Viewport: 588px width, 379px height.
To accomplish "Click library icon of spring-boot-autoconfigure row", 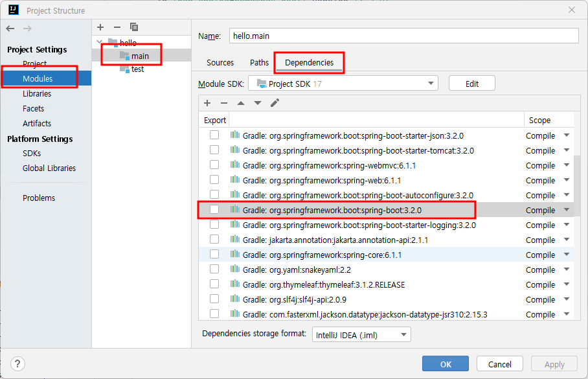I will point(235,194).
